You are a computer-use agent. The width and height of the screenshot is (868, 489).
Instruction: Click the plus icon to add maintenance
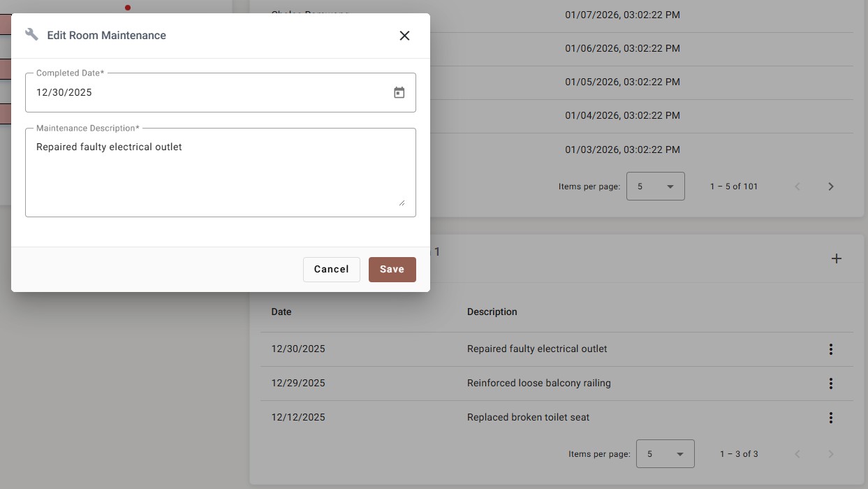[x=836, y=258]
